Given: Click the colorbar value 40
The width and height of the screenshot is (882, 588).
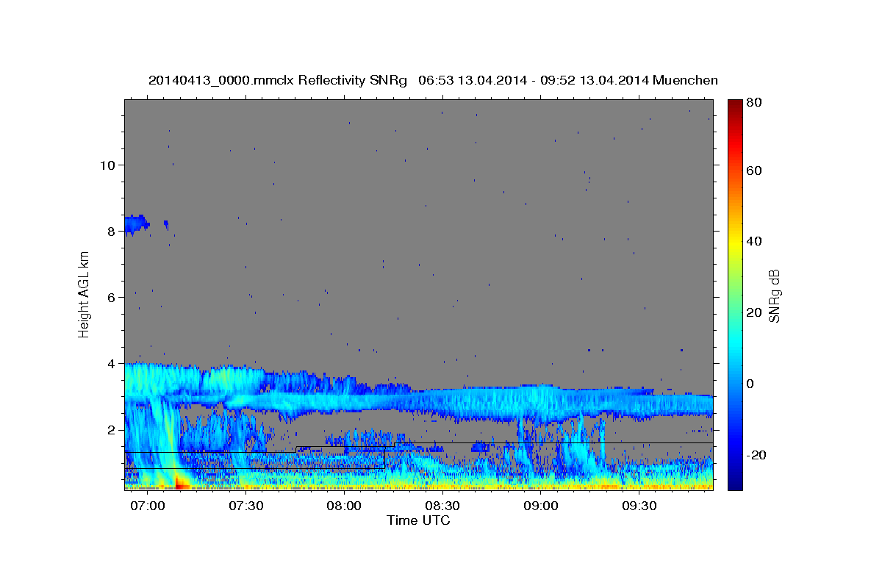Looking at the screenshot, I should click(x=753, y=241).
